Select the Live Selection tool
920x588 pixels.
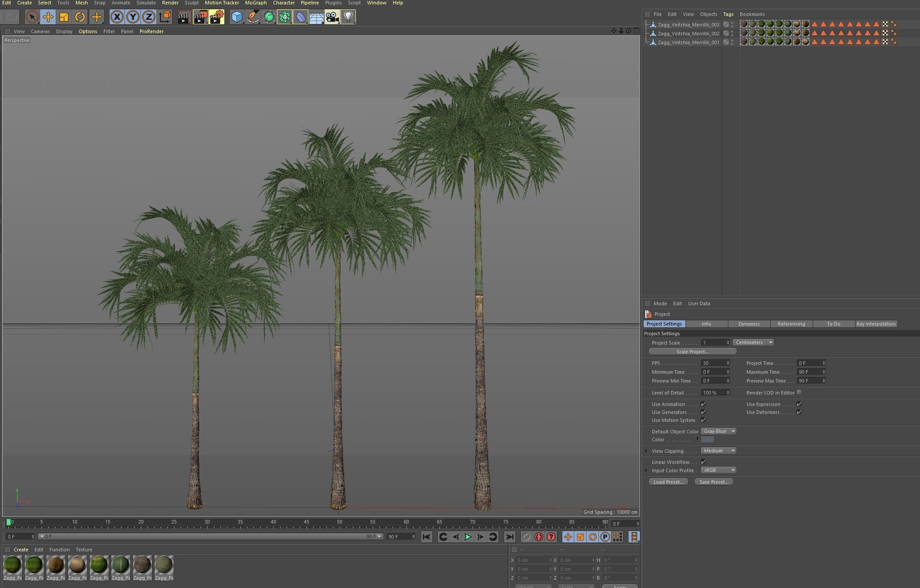tap(32, 17)
